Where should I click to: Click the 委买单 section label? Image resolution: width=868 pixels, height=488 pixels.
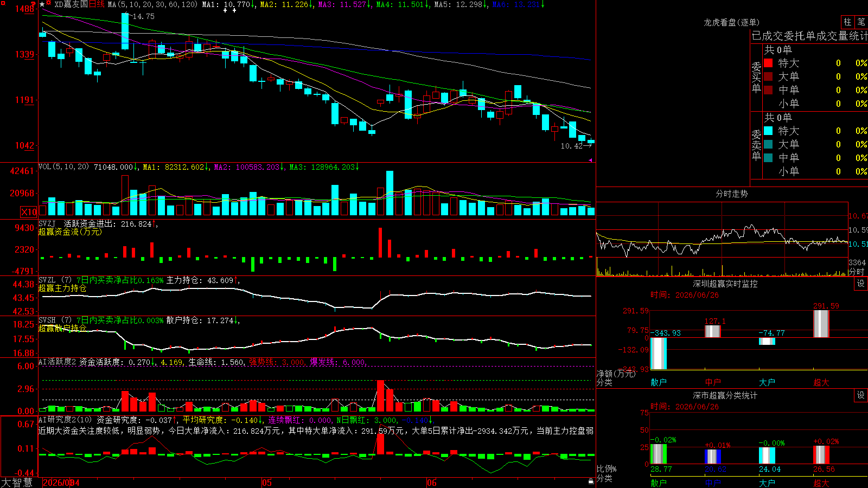[756, 76]
